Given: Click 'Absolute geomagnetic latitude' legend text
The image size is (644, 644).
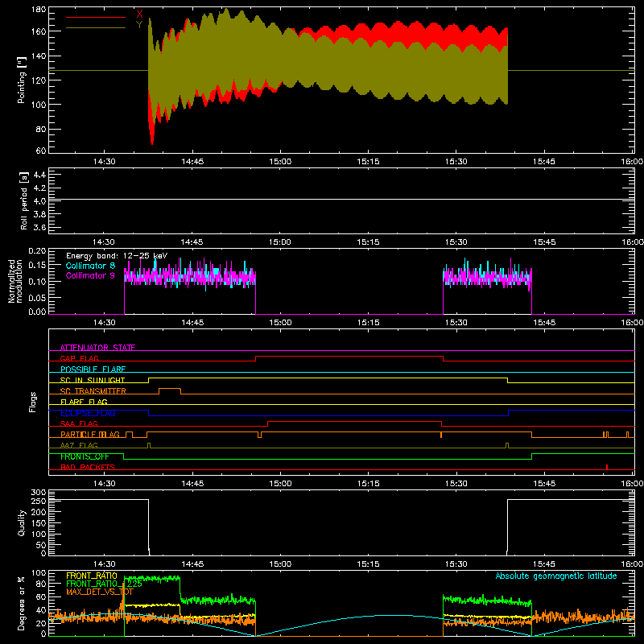Looking at the screenshot, I should tap(556, 576).
